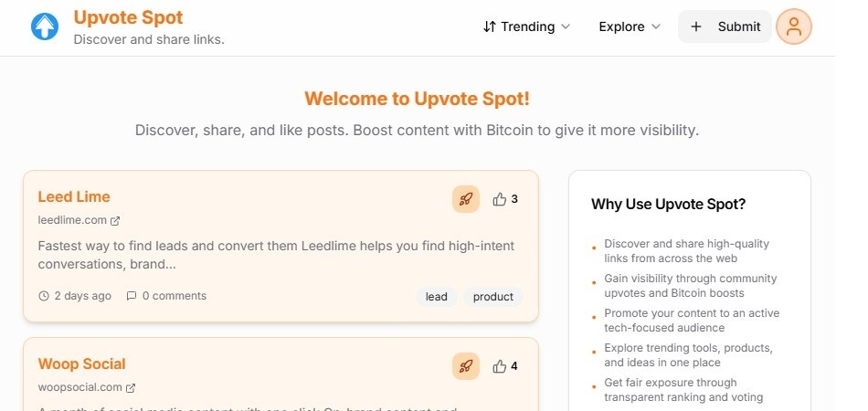Screen dimensions: 868x411
Task: Boost the Woop Social post with rocket icon
Action: (x=466, y=366)
